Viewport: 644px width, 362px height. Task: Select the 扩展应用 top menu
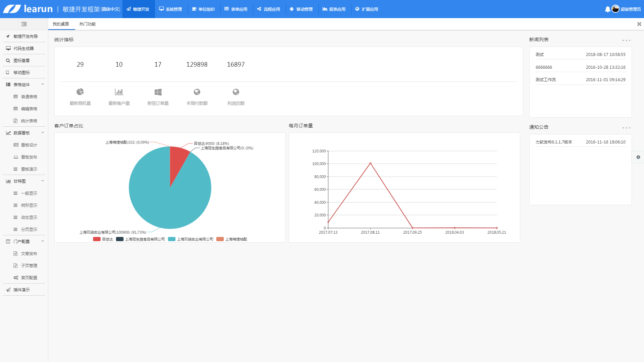tap(367, 9)
